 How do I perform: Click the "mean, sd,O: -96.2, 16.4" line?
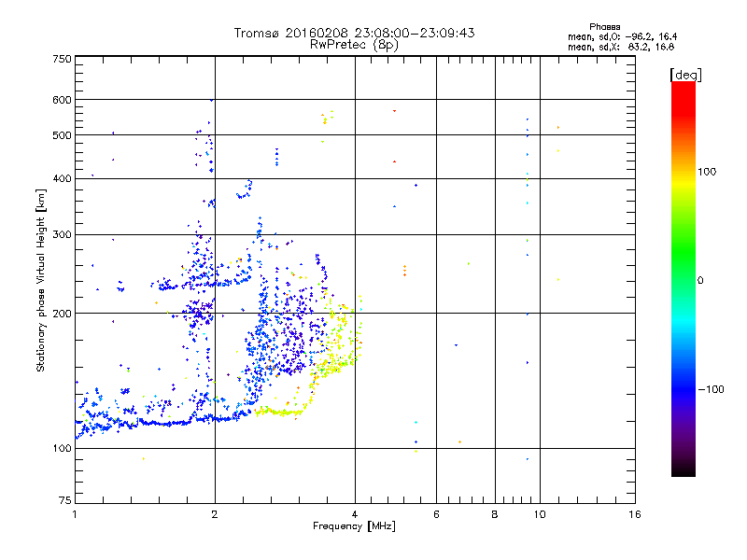click(622, 36)
